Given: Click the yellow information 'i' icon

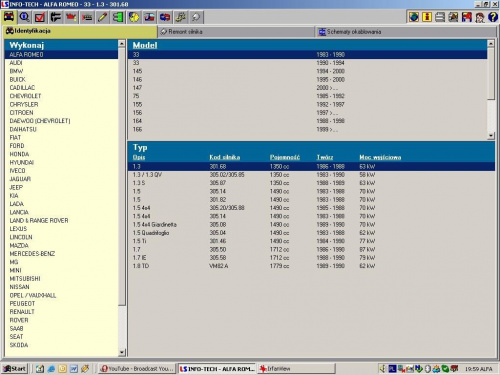Looking at the screenshot, I should (427, 17).
